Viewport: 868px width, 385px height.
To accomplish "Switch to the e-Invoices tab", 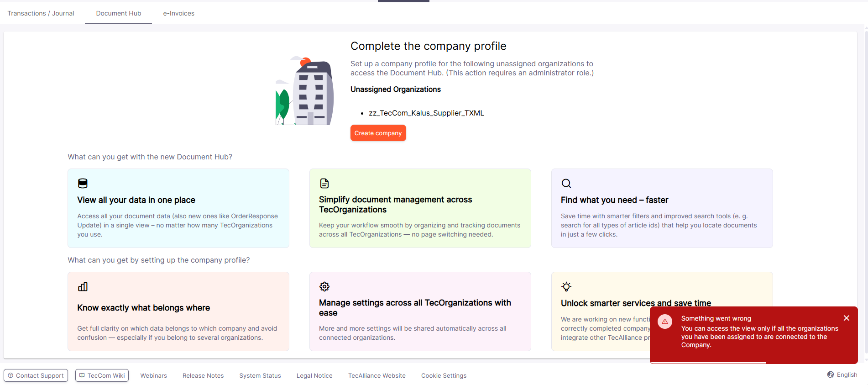I will 178,13.
